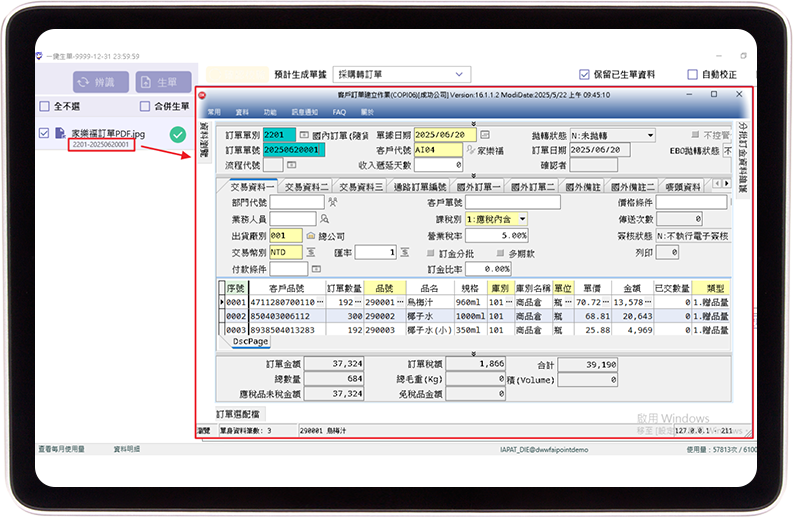Expand the 預計生成單據 dropdown
The height and width of the screenshot is (517, 793).
coord(460,74)
